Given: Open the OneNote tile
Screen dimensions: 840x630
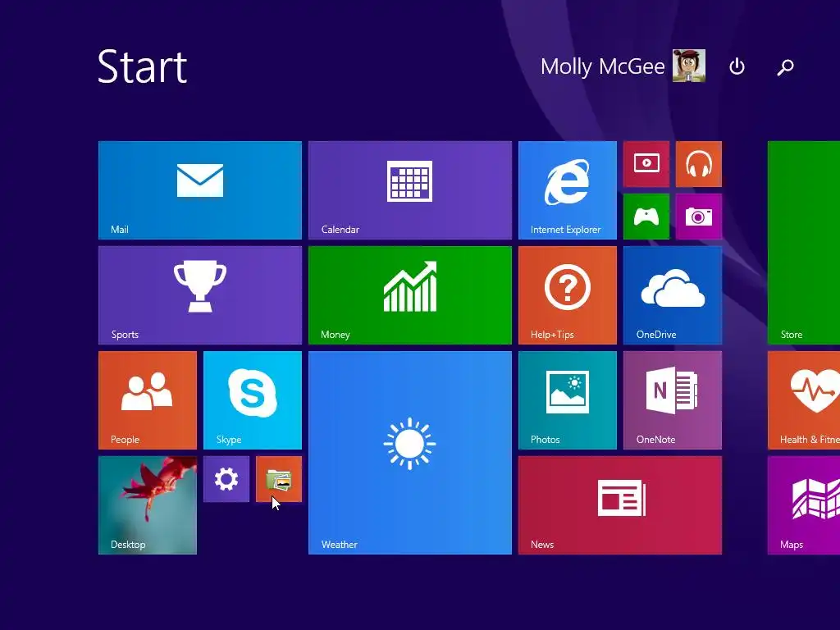Looking at the screenshot, I should 673,400.
